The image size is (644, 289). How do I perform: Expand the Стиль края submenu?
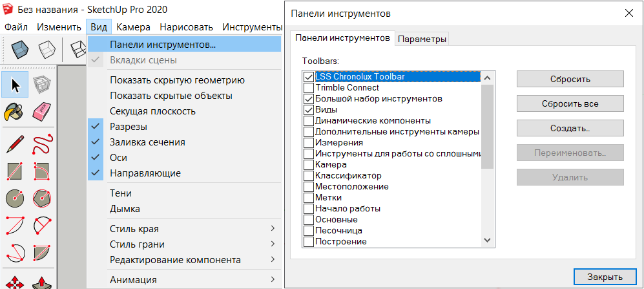[x=184, y=229]
